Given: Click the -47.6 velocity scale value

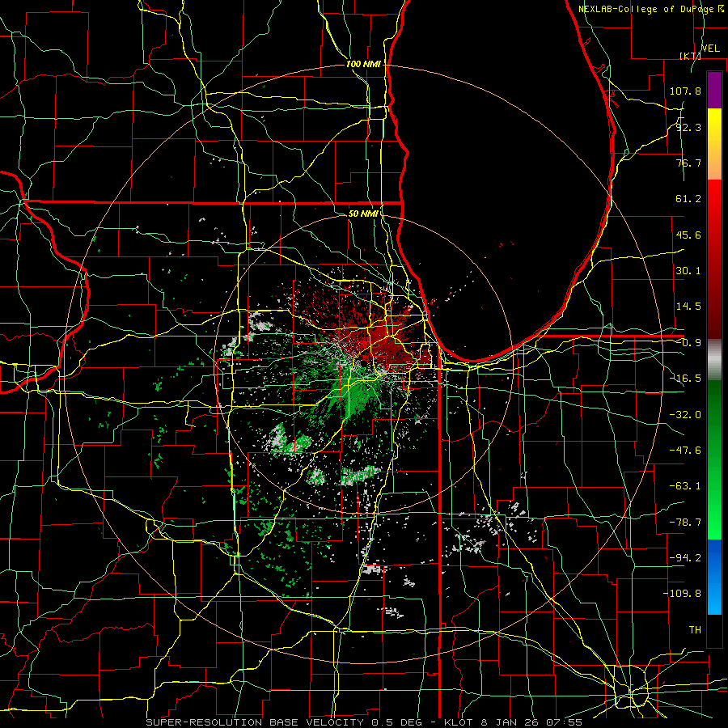Looking at the screenshot, I should [x=685, y=451].
